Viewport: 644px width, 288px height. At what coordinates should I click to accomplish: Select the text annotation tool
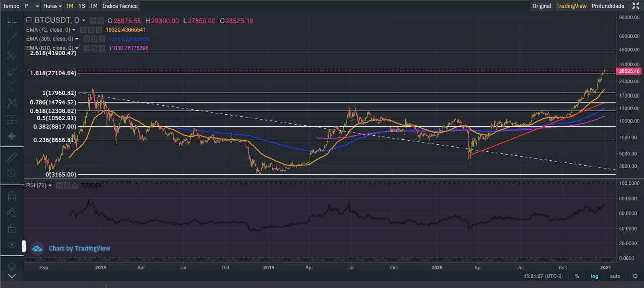pyautogui.click(x=12, y=87)
